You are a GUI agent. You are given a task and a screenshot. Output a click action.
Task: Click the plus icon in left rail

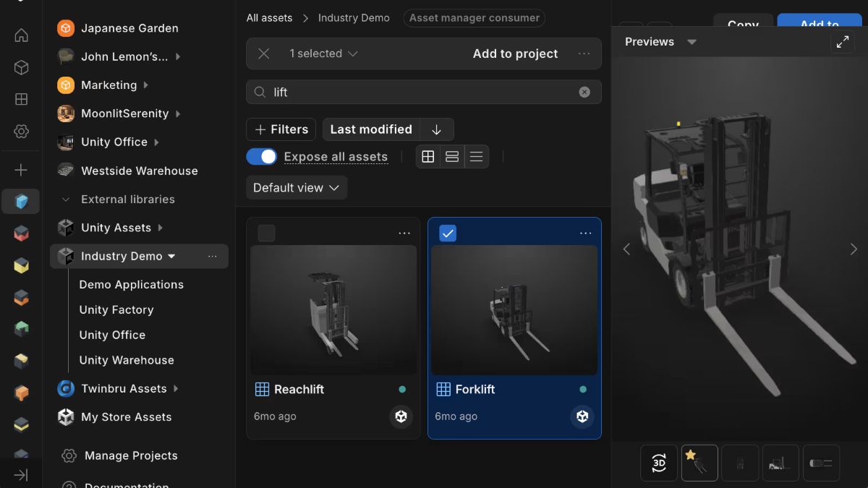(x=21, y=170)
